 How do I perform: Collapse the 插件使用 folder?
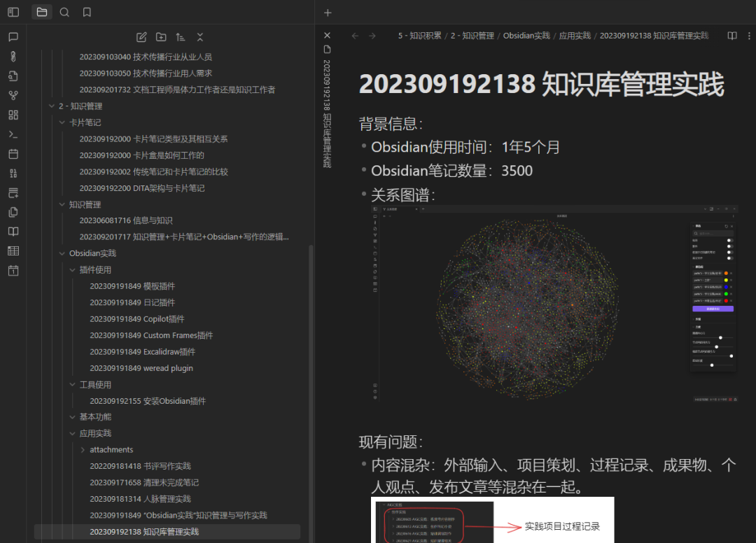(x=72, y=270)
